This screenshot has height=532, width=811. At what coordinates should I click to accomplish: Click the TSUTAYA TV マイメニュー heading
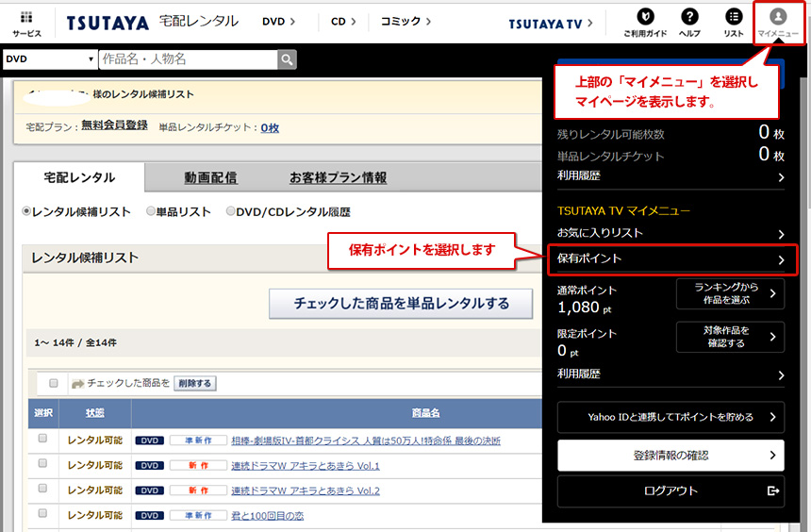[623, 210]
